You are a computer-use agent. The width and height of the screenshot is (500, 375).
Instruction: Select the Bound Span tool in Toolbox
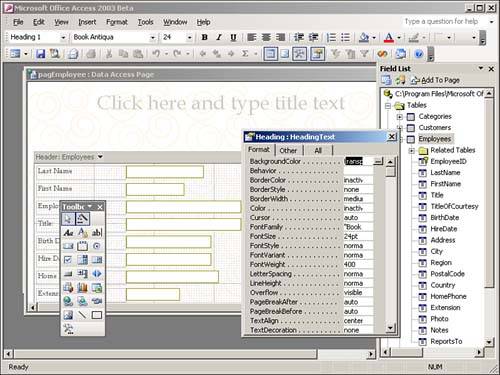click(82, 233)
